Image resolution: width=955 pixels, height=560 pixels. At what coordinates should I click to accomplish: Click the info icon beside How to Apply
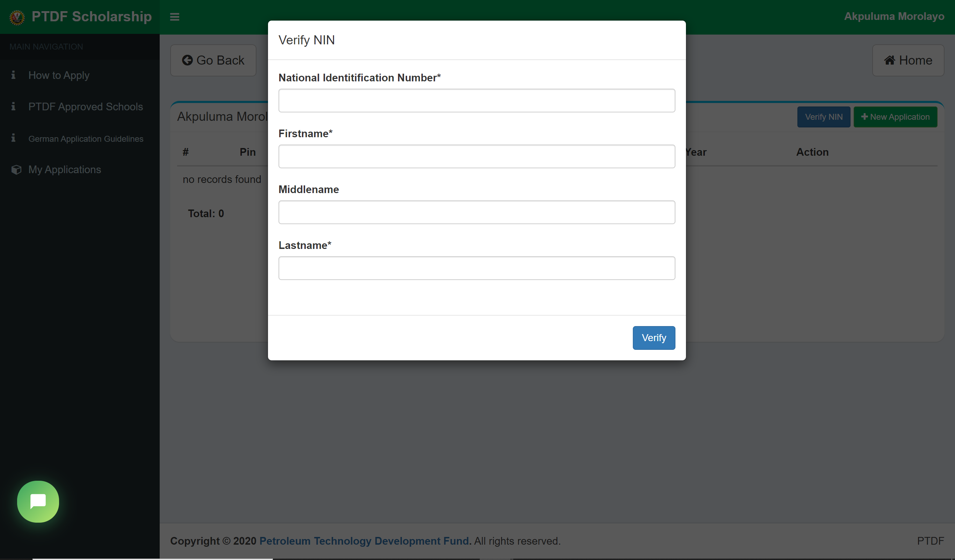pyautogui.click(x=14, y=75)
